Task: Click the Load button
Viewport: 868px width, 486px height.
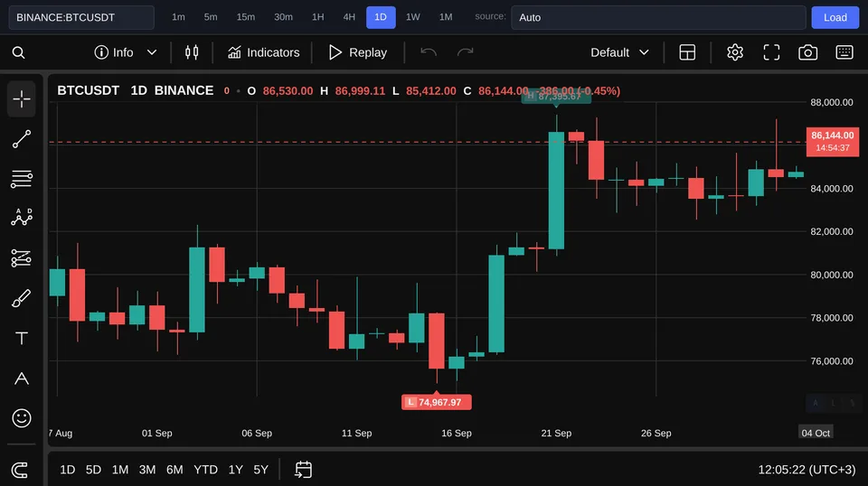Action: (835, 17)
